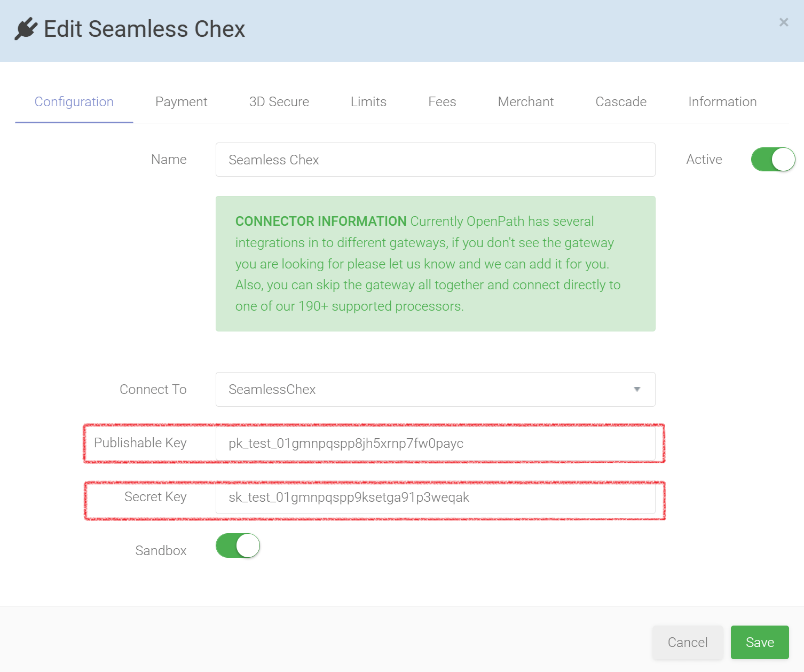Screen dimensions: 804x672
Task: Open the Merchant tab
Action: click(x=526, y=102)
